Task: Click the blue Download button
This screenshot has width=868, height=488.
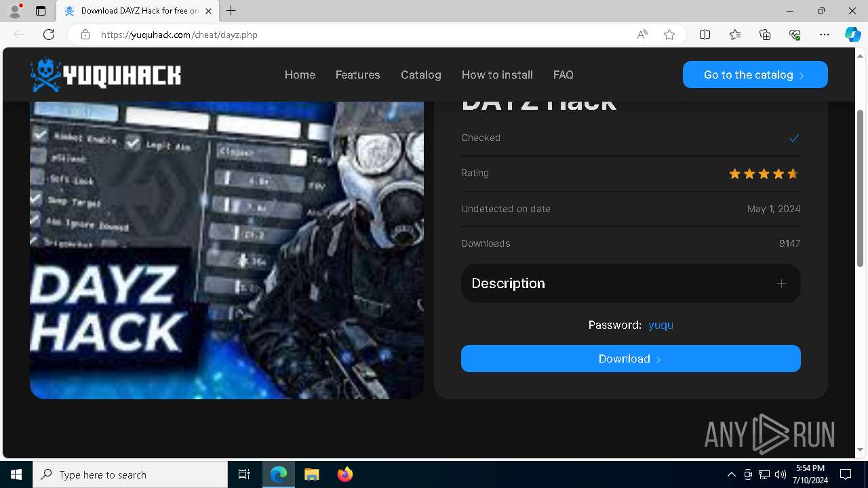Action: pyautogui.click(x=631, y=359)
